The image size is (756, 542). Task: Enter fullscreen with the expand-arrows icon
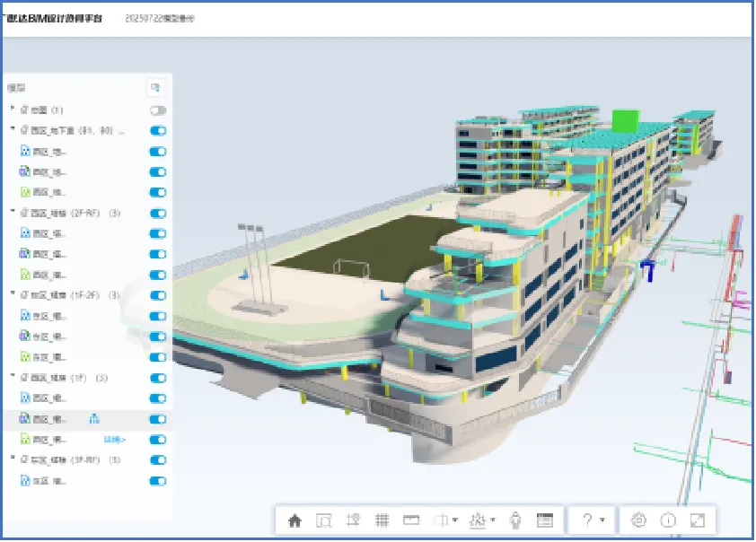698,520
